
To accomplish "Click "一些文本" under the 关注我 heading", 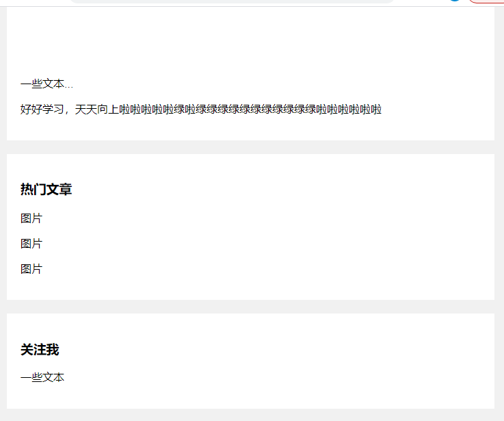I will [42, 377].
